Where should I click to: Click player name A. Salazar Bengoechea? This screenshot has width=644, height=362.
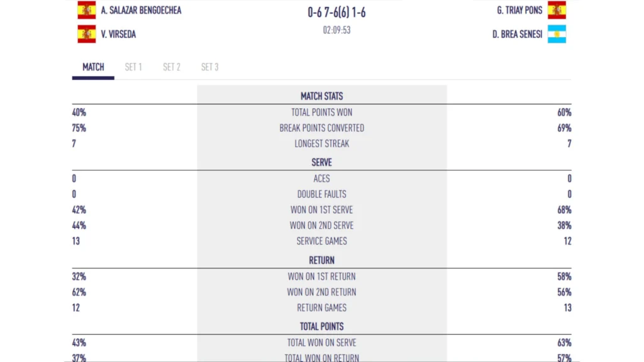pyautogui.click(x=141, y=10)
